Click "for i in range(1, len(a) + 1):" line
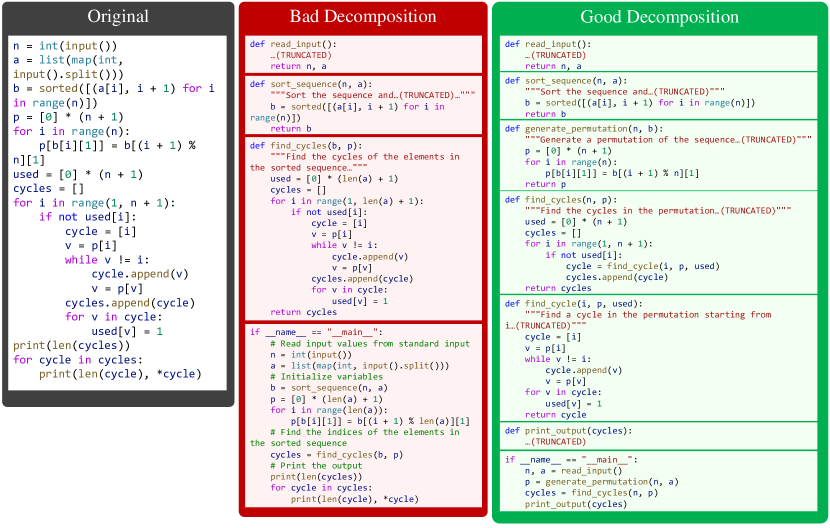The image size is (830, 528). [x=347, y=201]
